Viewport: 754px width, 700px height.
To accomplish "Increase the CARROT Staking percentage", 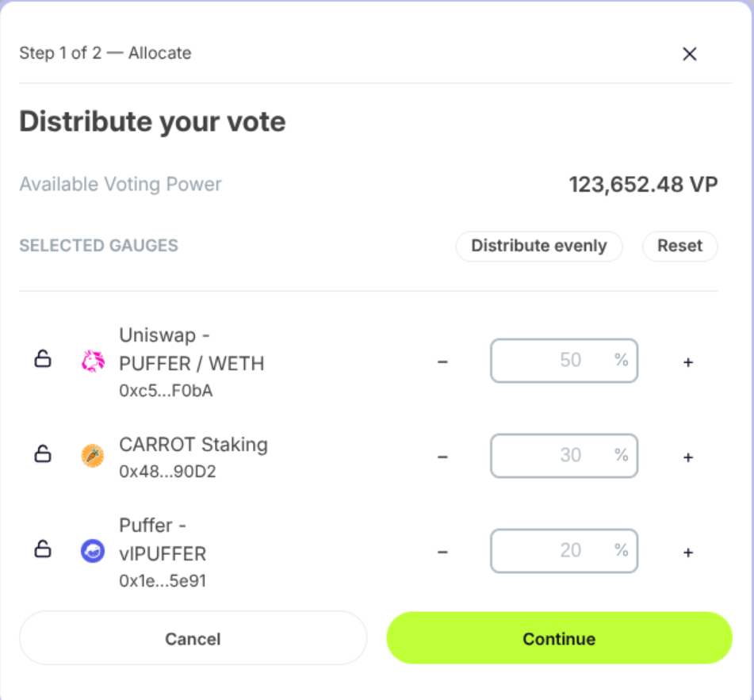I will [x=687, y=454].
